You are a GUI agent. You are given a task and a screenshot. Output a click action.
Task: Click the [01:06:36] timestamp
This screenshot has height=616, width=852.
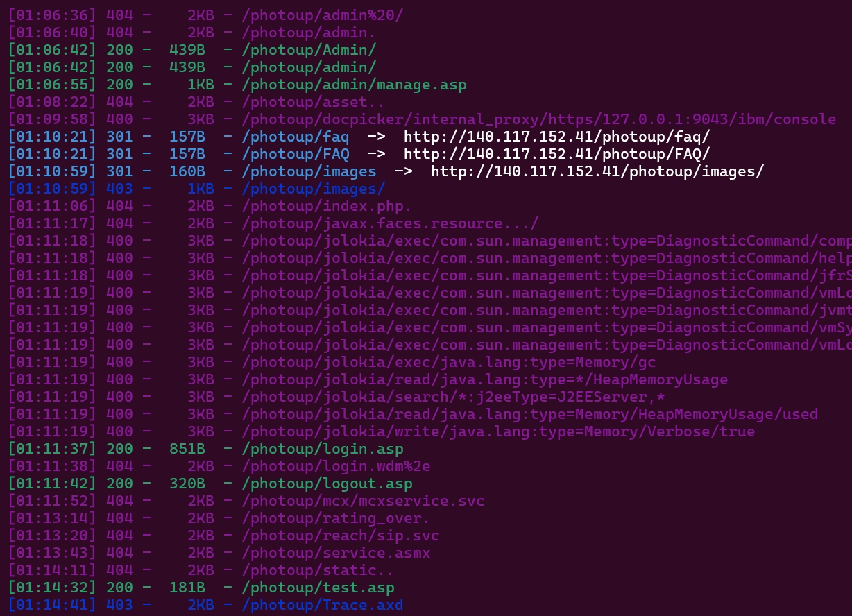53,15
